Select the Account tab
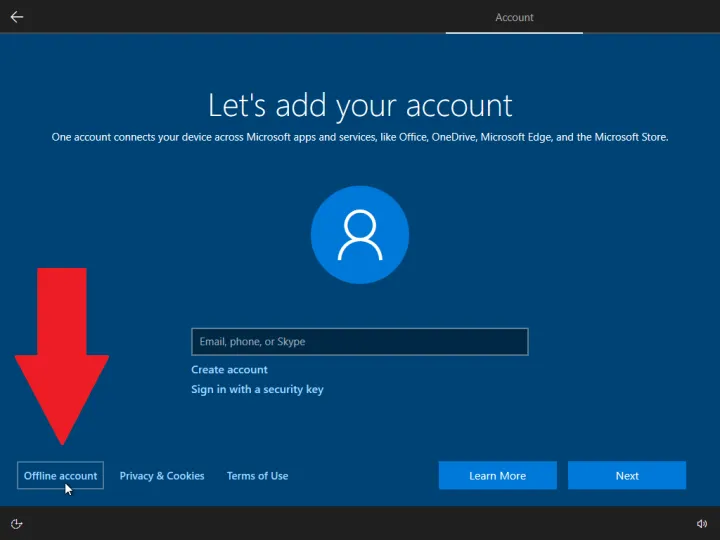The width and height of the screenshot is (720, 540). [x=514, y=17]
